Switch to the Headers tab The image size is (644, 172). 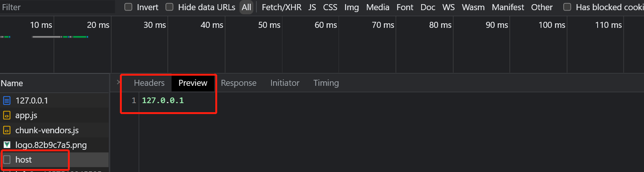tap(149, 83)
